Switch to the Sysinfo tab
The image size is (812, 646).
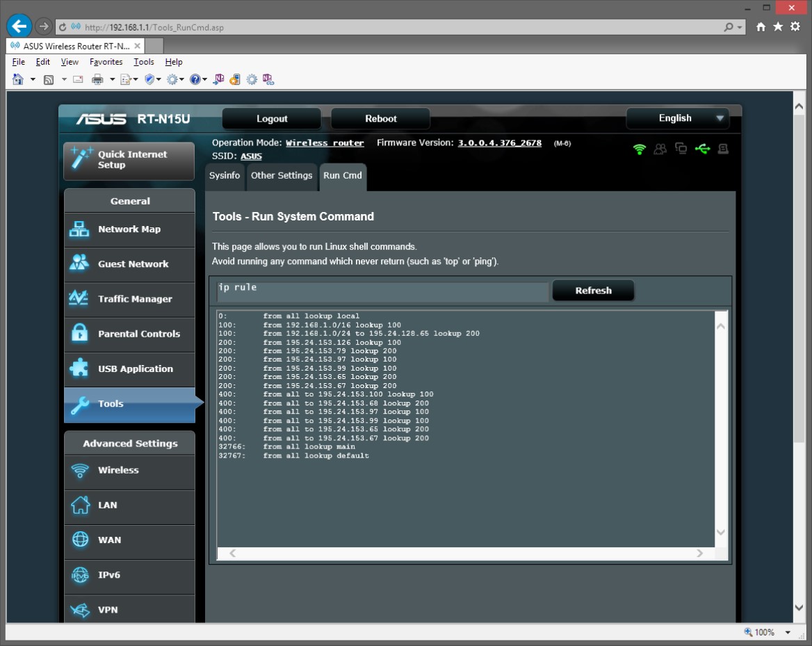(x=225, y=176)
